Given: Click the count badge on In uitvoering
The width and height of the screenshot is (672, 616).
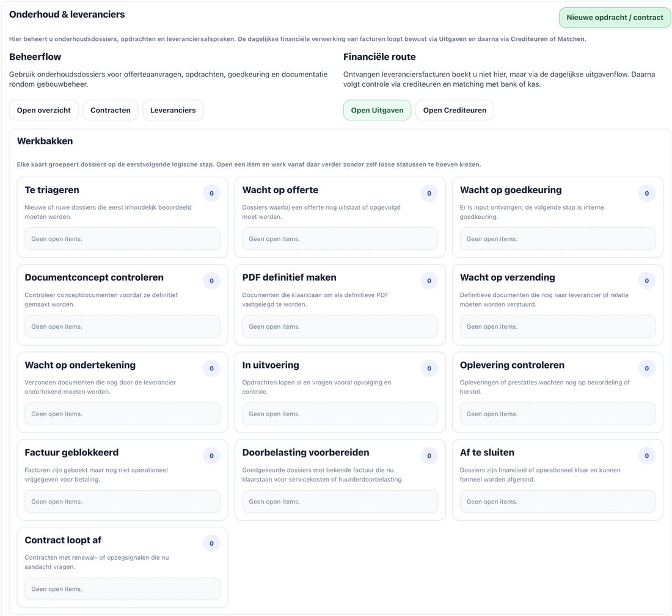Looking at the screenshot, I should coord(429,369).
